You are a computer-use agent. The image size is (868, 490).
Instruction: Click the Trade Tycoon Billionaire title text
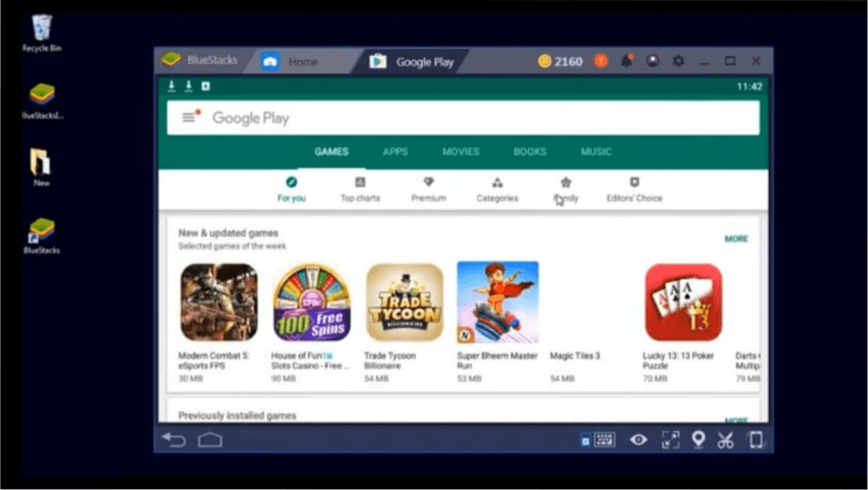pos(390,361)
